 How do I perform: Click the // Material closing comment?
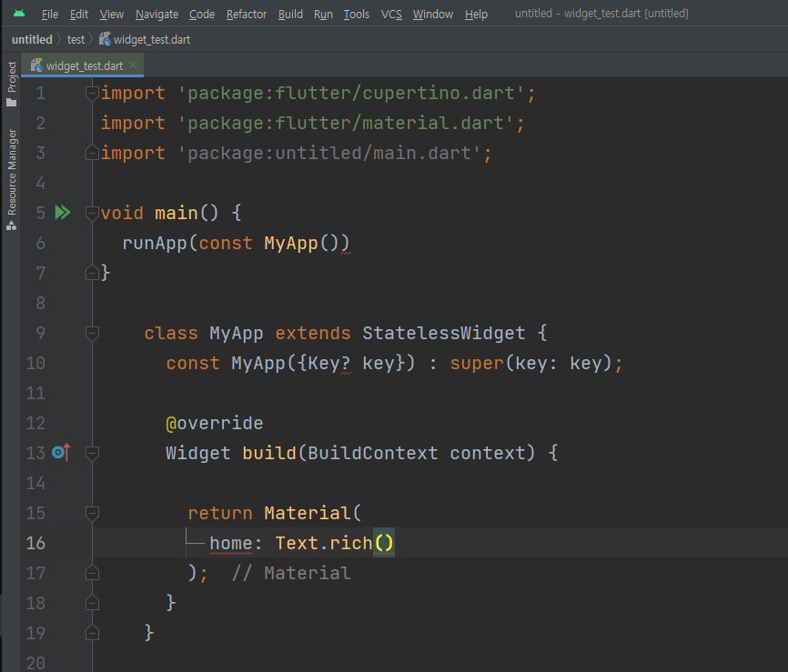click(291, 573)
